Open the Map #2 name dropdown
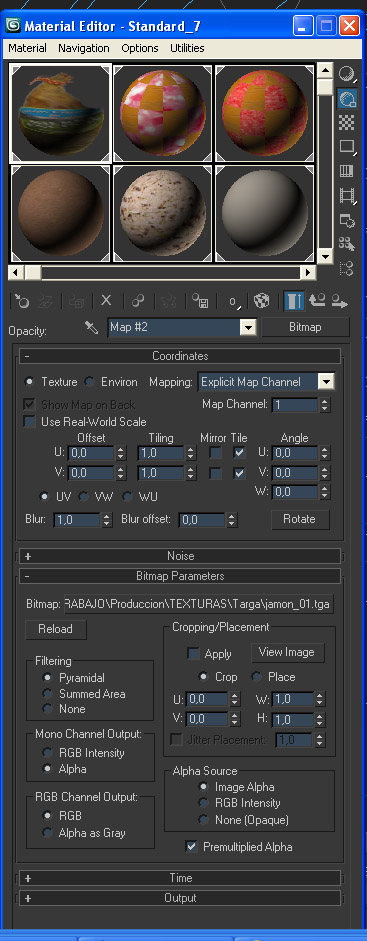 pyautogui.click(x=247, y=327)
